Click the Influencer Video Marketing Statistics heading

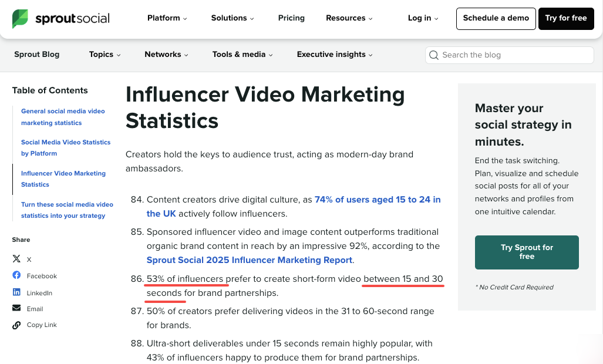coord(265,107)
